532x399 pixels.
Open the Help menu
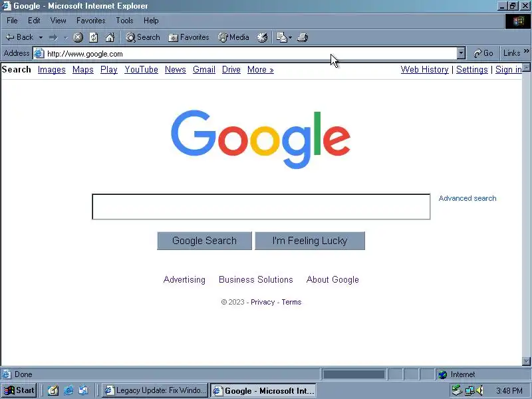point(151,21)
